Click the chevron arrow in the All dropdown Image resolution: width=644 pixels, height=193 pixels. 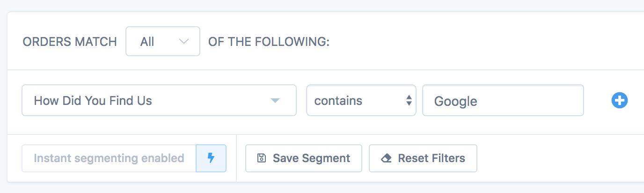[x=184, y=42]
